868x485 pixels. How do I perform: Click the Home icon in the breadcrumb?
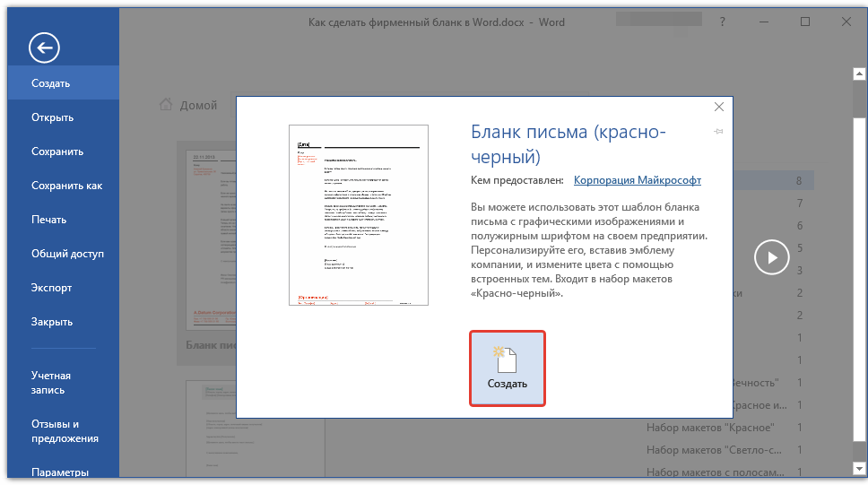166,105
